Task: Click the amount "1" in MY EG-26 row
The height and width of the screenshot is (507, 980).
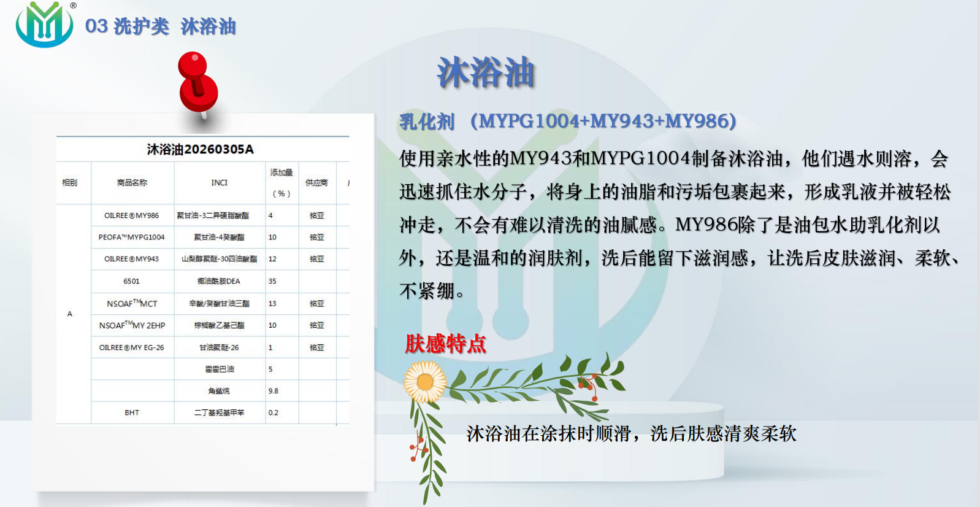Action: pyautogui.click(x=270, y=347)
